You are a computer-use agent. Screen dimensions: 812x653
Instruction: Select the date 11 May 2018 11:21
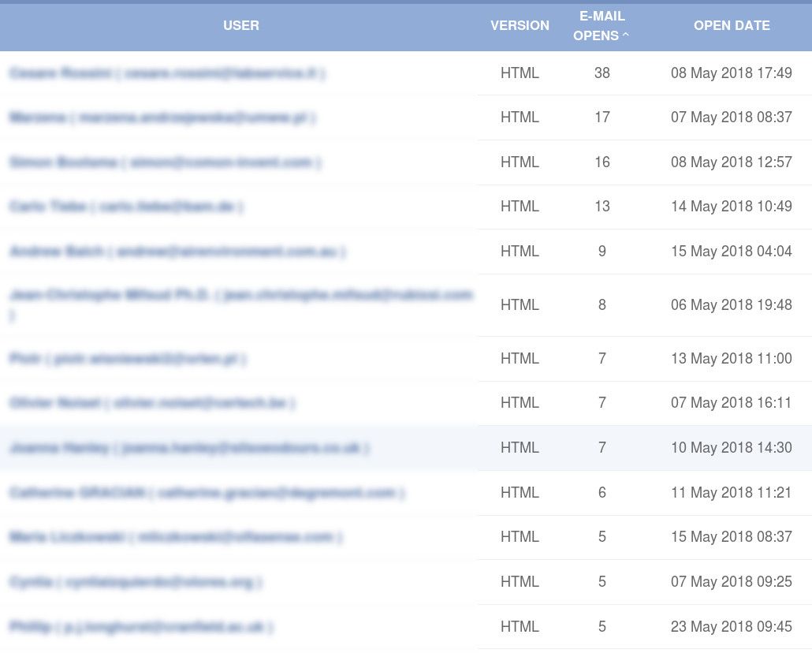732,492
